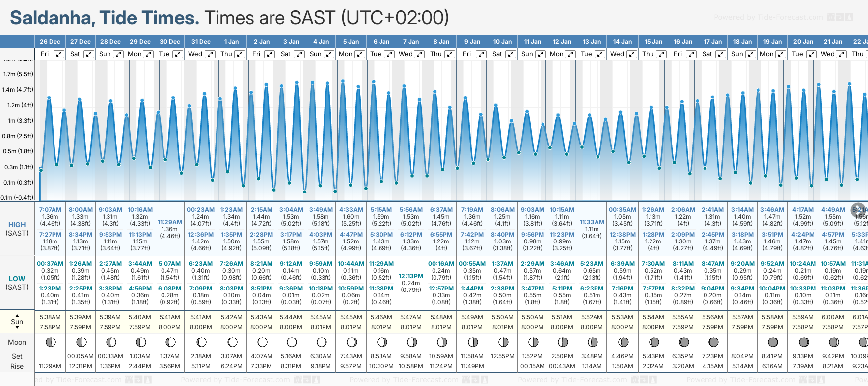Image resolution: width=868 pixels, height=386 pixels.
Task: Expand the Fri 26 Dec day view
Action: tap(59, 54)
